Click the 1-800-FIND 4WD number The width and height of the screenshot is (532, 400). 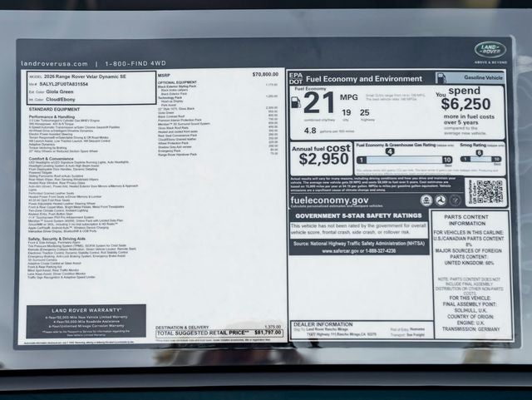tap(135, 63)
